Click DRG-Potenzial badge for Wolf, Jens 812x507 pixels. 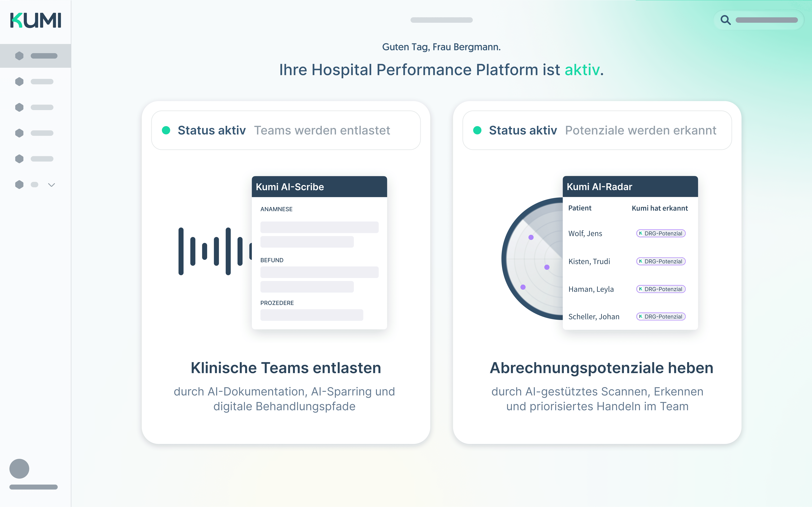tap(661, 233)
